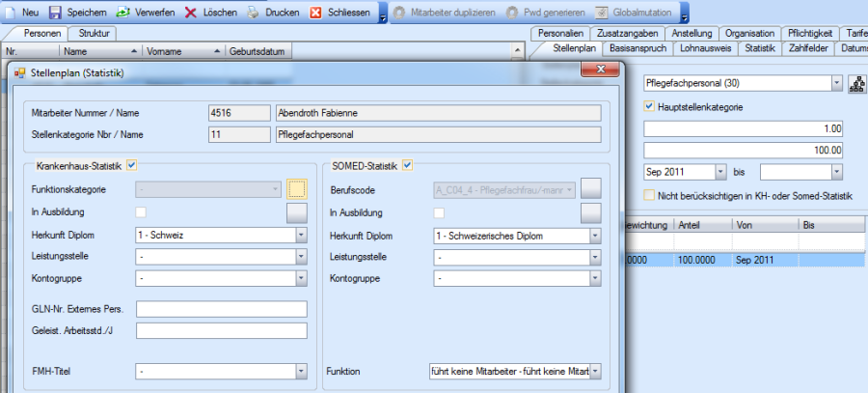Open the Pflegefachpersonal (30) dropdown
The height and width of the screenshot is (393, 868).
click(x=836, y=84)
